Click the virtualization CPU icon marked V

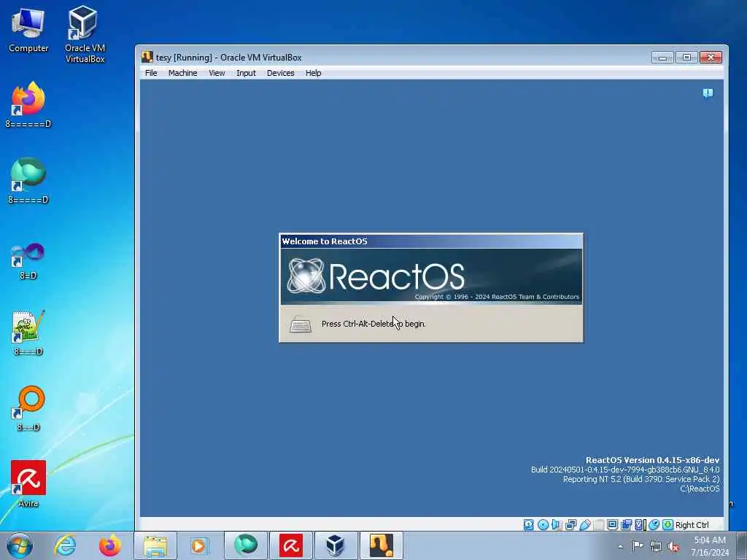point(639,525)
